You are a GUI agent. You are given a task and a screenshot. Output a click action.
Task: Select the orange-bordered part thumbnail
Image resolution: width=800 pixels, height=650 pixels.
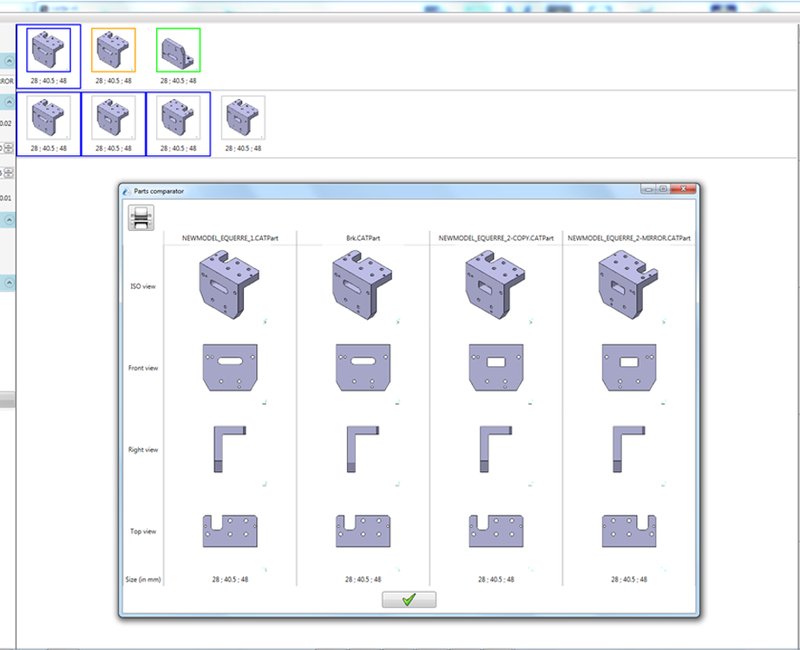(114, 50)
